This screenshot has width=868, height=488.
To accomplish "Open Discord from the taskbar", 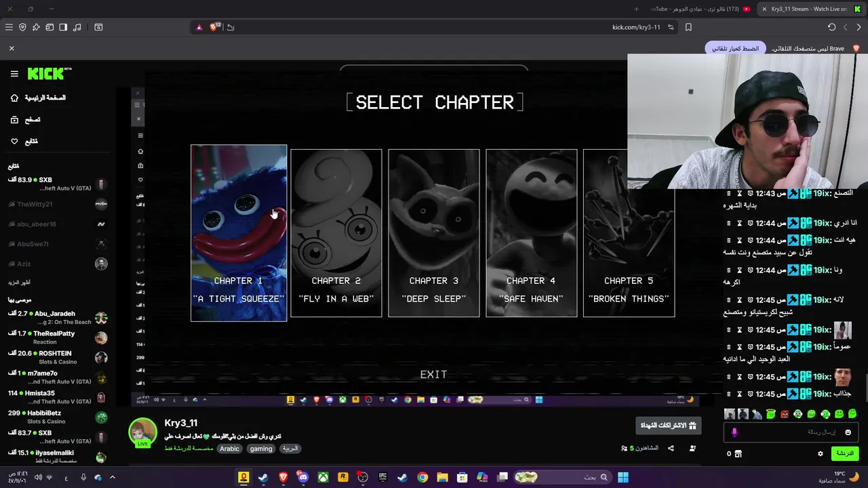I will (x=303, y=477).
